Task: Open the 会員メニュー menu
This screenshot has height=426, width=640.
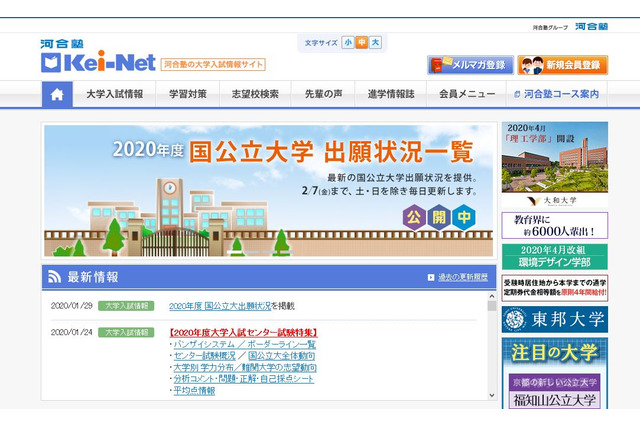Action: (x=467, y=94)
